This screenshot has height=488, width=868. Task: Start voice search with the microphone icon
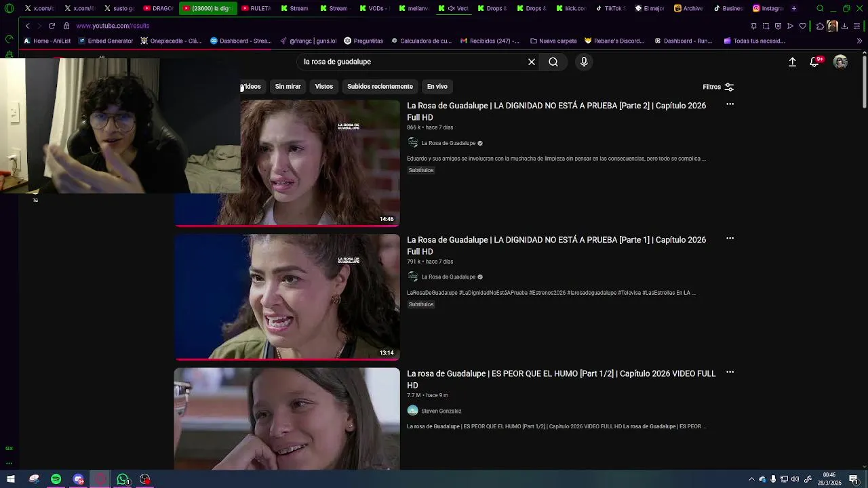point(584,62)
